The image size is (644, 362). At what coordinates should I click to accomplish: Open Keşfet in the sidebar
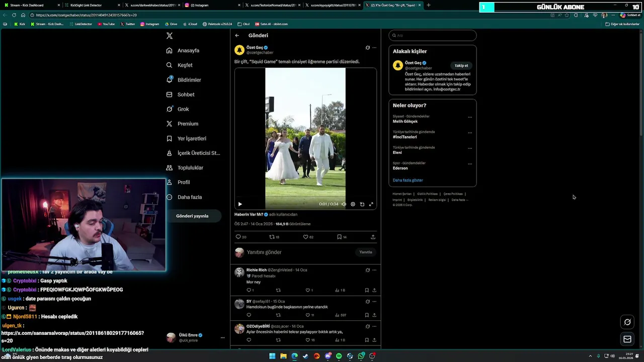coord(180,65)
